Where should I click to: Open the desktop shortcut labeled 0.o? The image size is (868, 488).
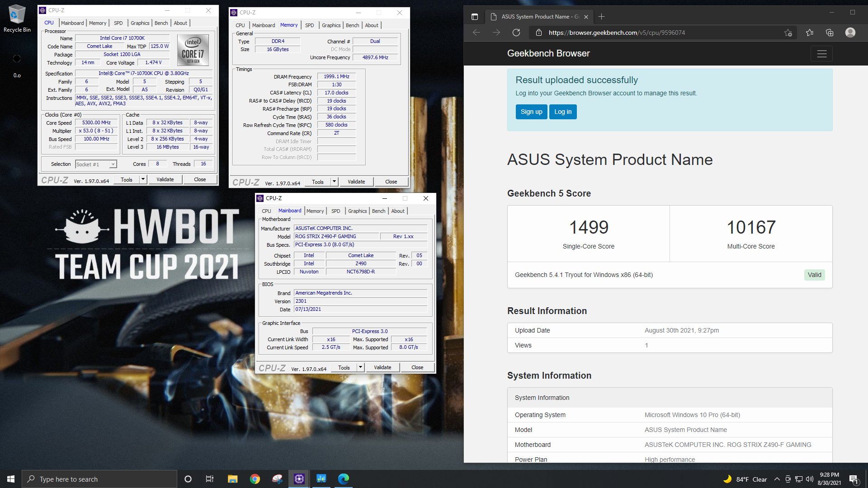(x=17, y=66)
